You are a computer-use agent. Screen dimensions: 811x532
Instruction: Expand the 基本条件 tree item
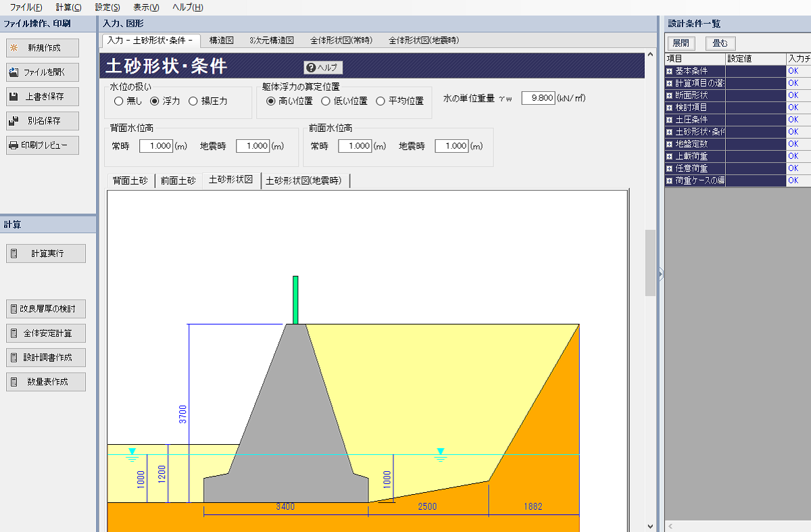tap(669, 71)
